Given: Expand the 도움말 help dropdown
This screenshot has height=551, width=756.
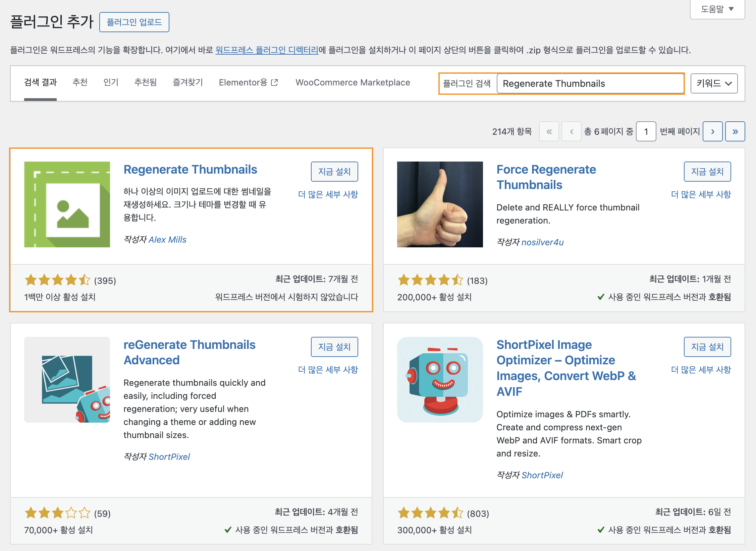Looking at the screenshot, I should pyautogui.click(x=717, y=9).
